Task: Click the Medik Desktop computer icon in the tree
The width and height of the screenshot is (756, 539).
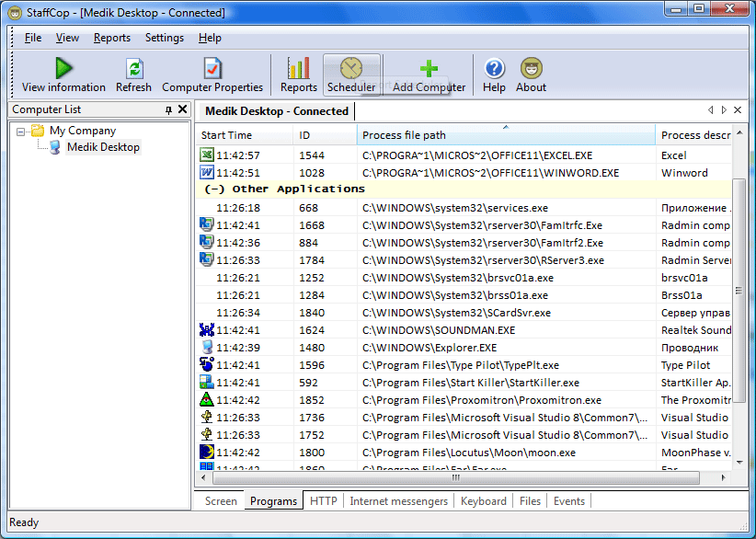Action: [x=55, y=147]
